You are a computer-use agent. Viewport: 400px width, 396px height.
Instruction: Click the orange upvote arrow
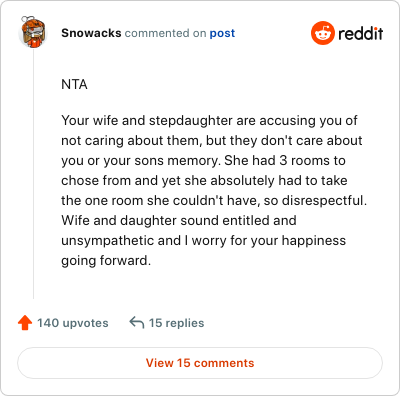[x=25, y=323]
